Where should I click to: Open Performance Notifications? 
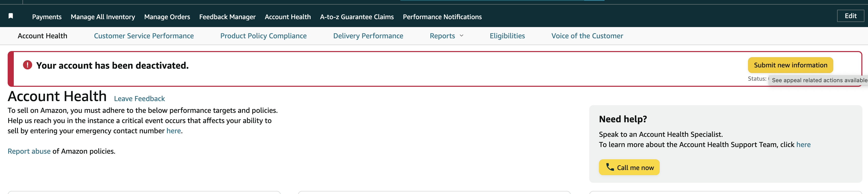442,17
